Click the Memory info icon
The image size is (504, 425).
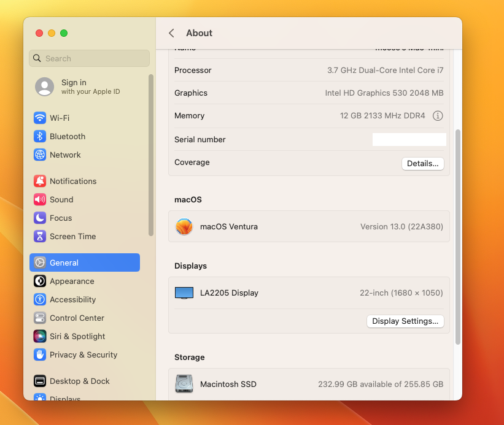click(x=438, y=115)
